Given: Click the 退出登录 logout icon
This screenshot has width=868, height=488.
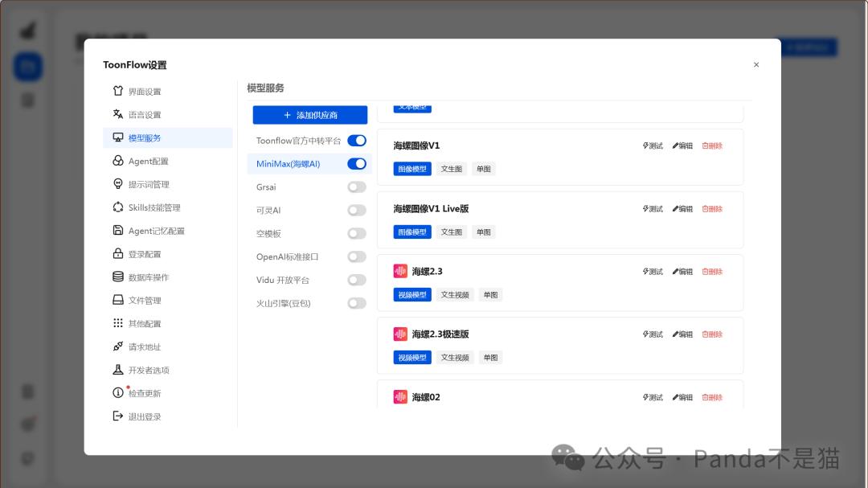Looking at the screenshot, I should 118,416.
